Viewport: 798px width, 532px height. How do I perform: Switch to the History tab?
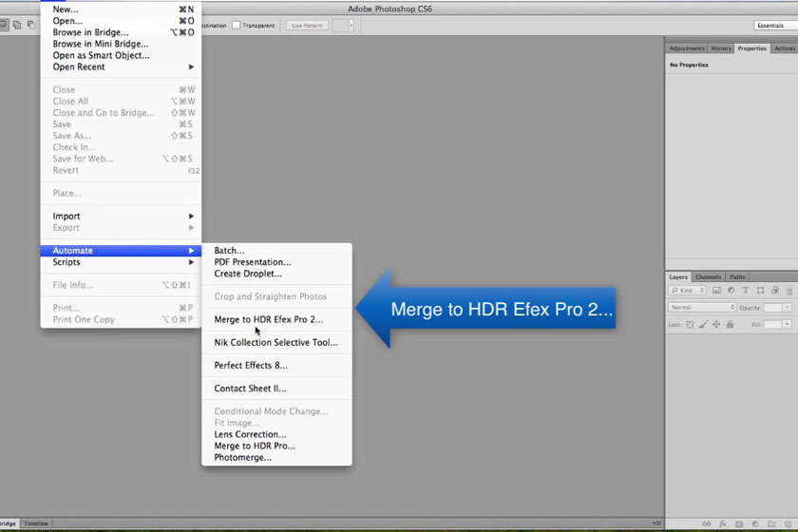721,48
